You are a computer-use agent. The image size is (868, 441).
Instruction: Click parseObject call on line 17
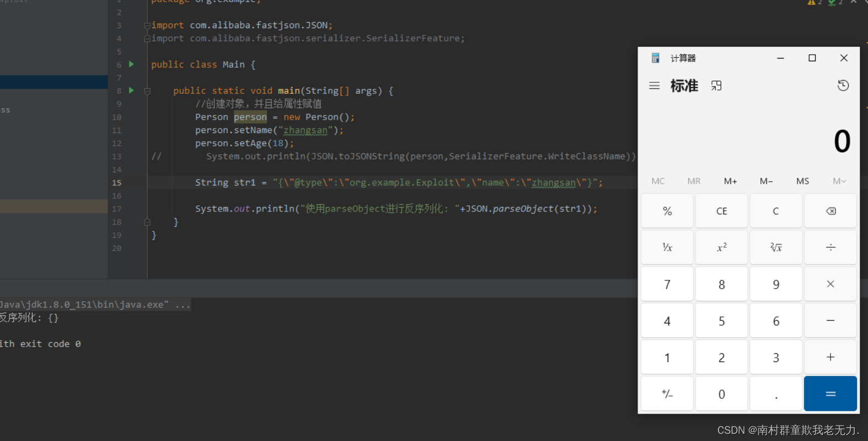click(x=523, y=209)
